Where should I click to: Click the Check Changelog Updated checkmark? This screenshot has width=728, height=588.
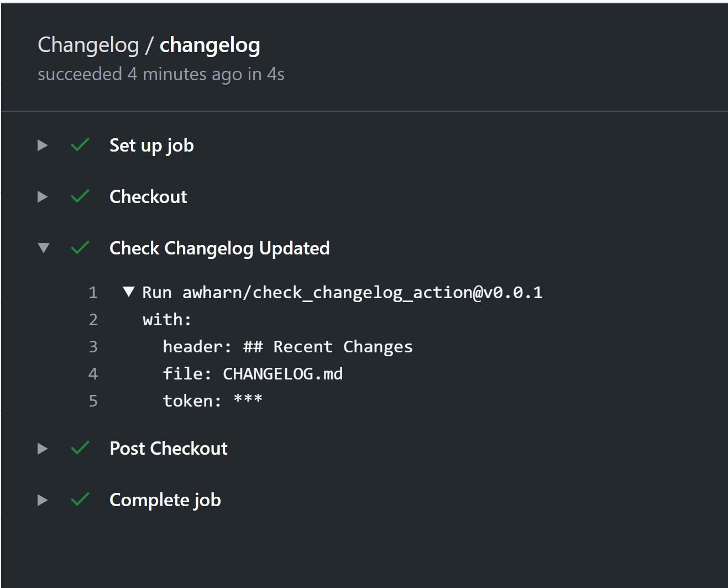click(x=79, y=248)
